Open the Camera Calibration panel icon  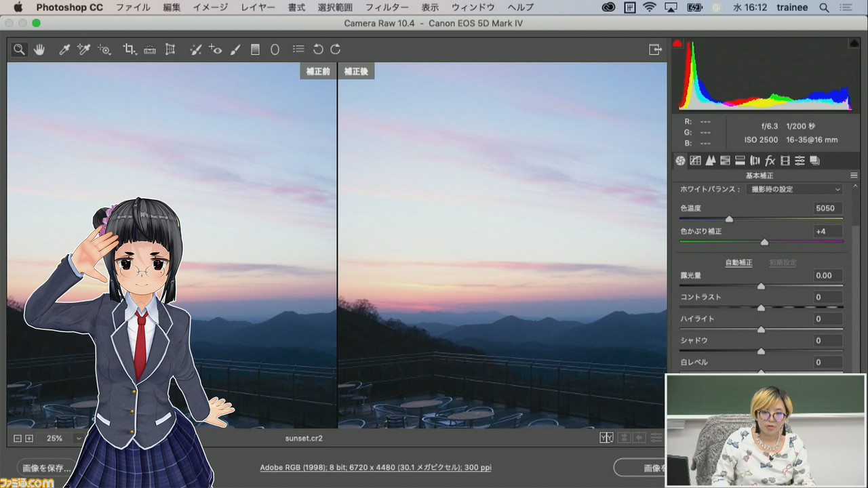(x=785, y=161)
